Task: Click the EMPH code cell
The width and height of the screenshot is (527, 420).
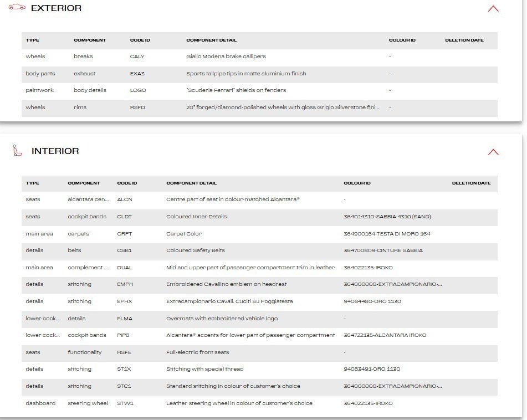Action: [125, 284]
